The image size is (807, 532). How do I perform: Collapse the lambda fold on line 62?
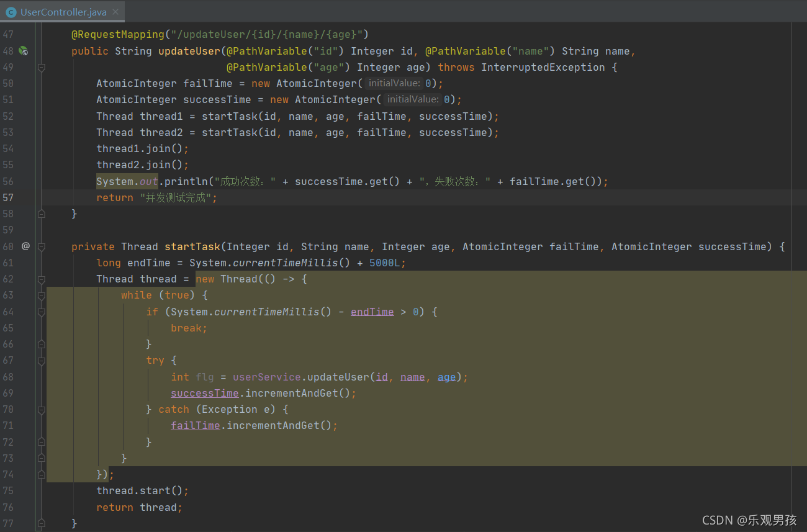(x=42, y=279)
